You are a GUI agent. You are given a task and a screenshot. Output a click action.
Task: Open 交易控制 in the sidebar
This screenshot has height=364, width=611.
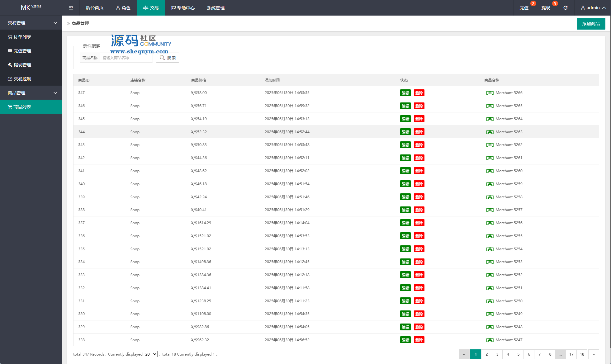coord(22,79)
